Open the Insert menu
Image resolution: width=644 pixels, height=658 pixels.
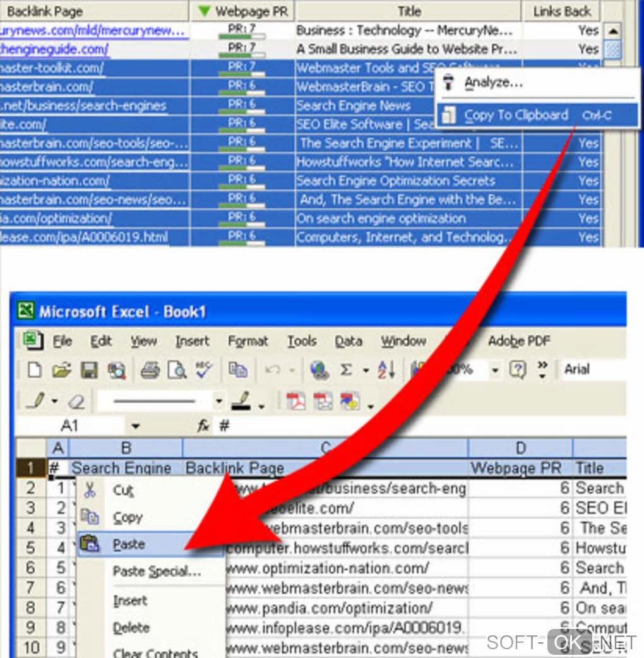[192, 341]
